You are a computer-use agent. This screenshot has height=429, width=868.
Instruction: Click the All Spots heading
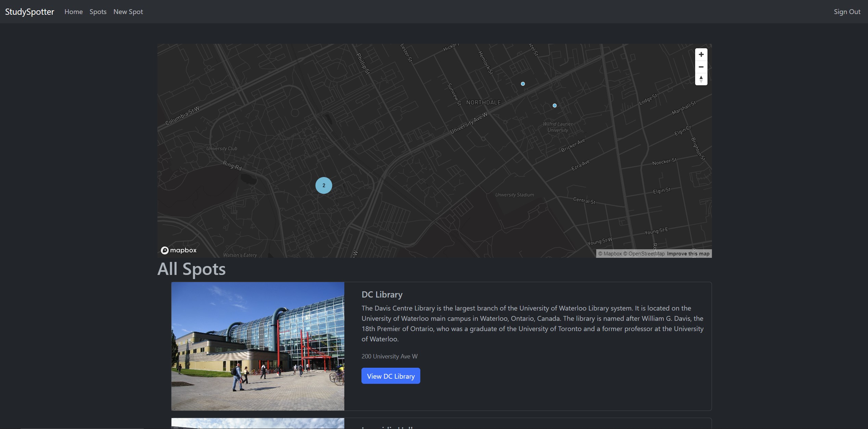(191, 269)
